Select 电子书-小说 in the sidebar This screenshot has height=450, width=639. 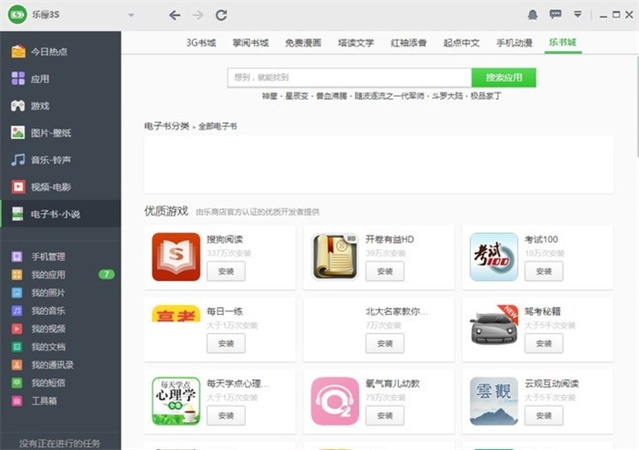point(60,214)
